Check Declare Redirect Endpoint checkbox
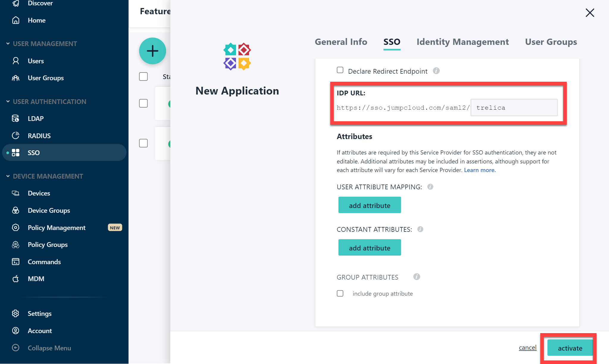The height and width of the screenshot is (364, 609). (340, 70)
